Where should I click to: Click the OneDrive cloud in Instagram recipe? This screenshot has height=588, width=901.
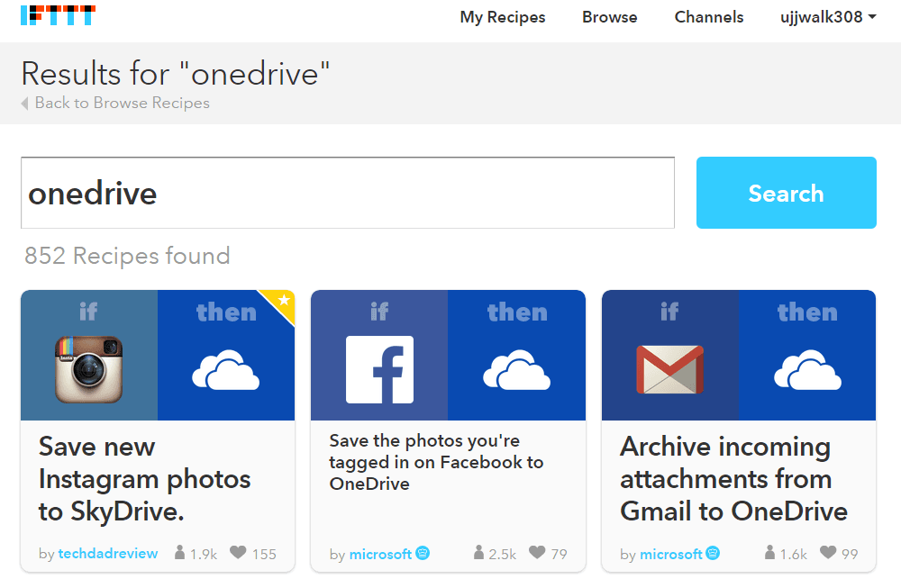[x=226, y=370]
